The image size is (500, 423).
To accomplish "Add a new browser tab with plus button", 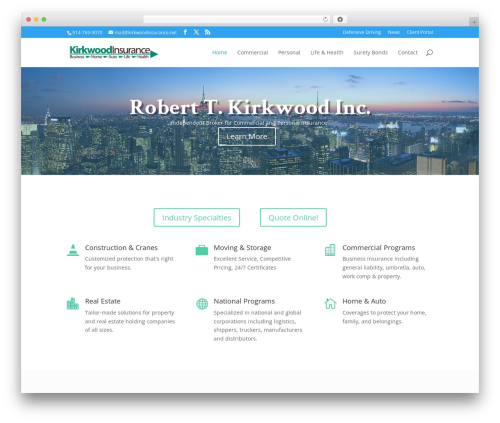I will pyautogui.click(x=474, y=22).
